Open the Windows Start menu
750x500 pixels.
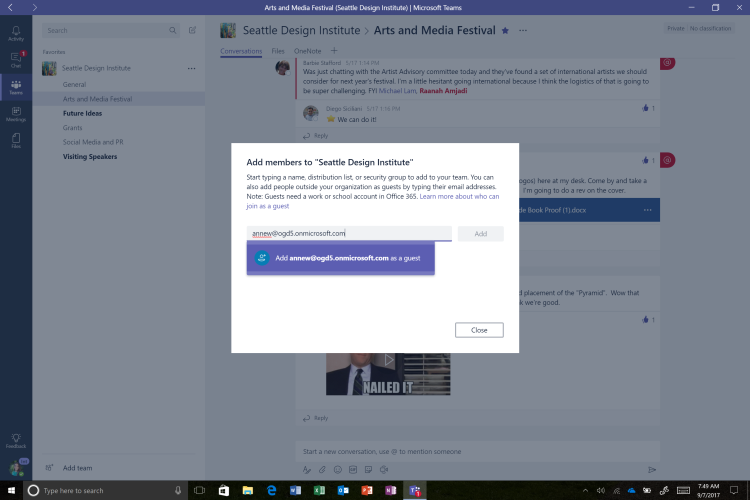[x=11, y=490]
